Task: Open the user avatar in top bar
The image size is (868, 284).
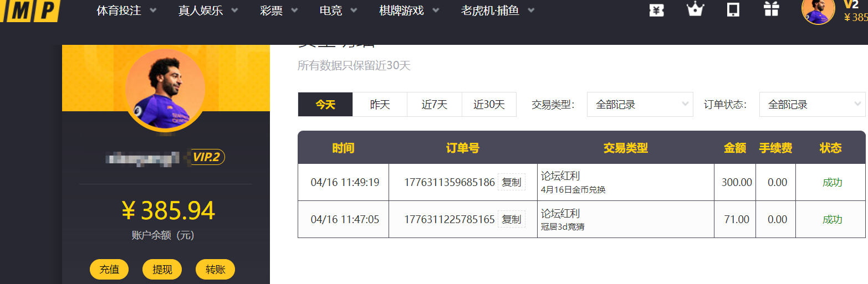Action: (818, 9)
